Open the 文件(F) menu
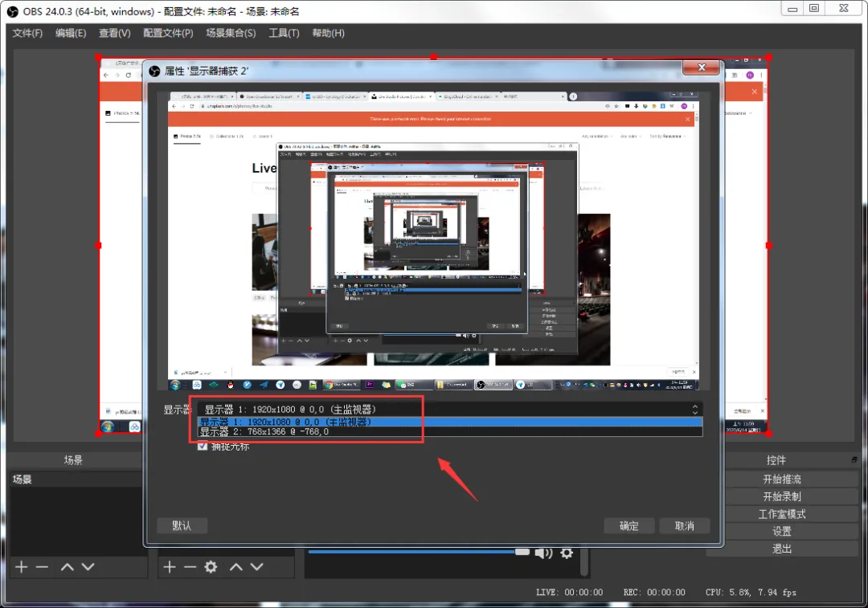 (x=27, y=33)
